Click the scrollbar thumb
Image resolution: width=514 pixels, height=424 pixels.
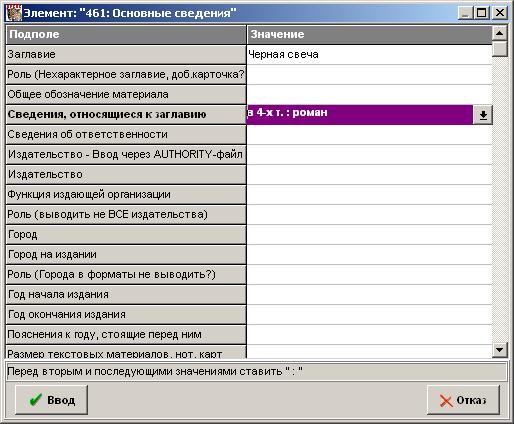tap(500, 48)
